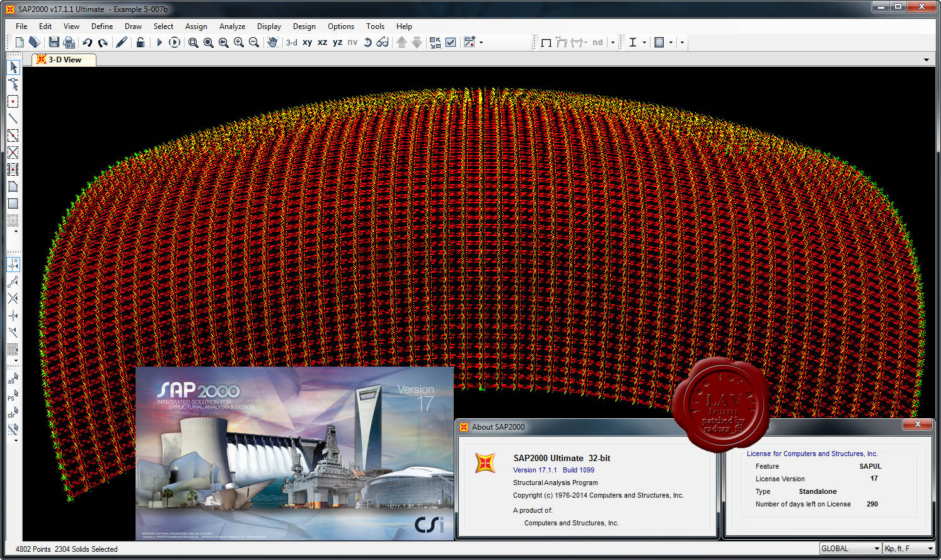Select the Quick Draw Frame tool
This screenshot has height=560, width=941.
pos(13,135)
